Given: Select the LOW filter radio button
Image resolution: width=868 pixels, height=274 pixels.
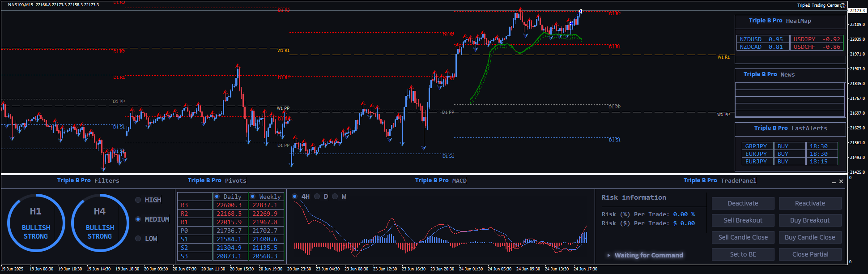Looking at the screenshot, I should click(x=138, y=239).
